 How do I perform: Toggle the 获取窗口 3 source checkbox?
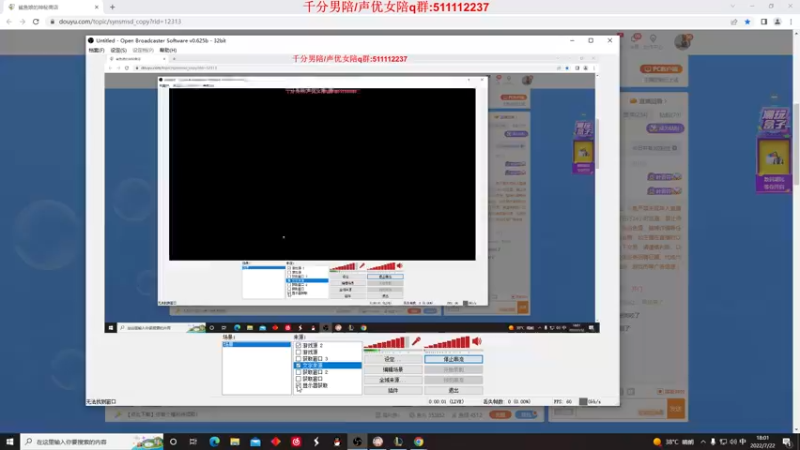298,359
